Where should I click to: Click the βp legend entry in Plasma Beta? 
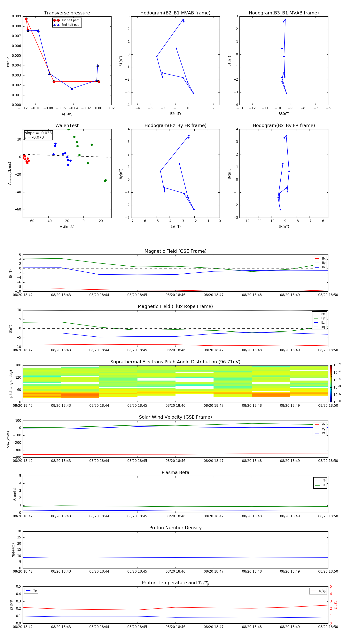(x=320, y=480)
